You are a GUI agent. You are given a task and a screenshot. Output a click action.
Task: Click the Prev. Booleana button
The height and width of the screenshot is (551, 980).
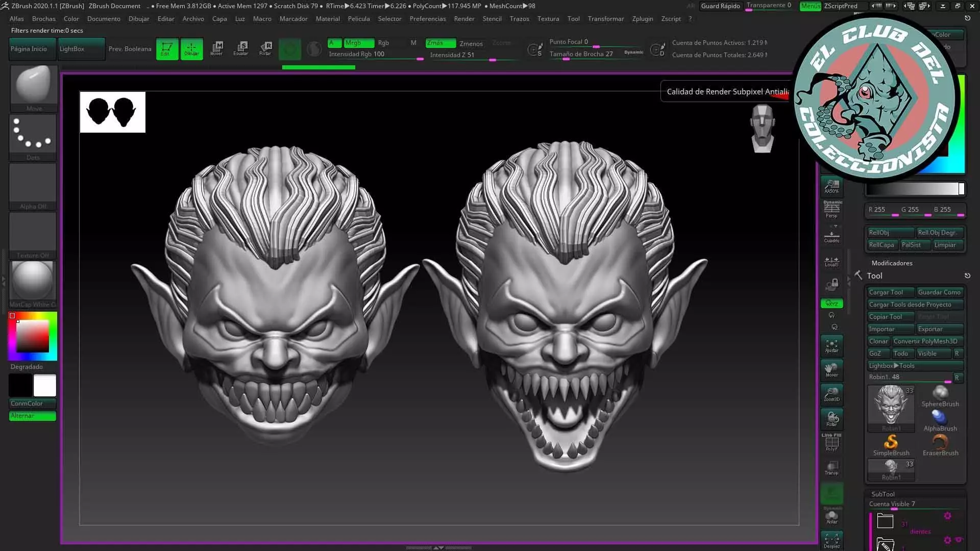(130, 49)
